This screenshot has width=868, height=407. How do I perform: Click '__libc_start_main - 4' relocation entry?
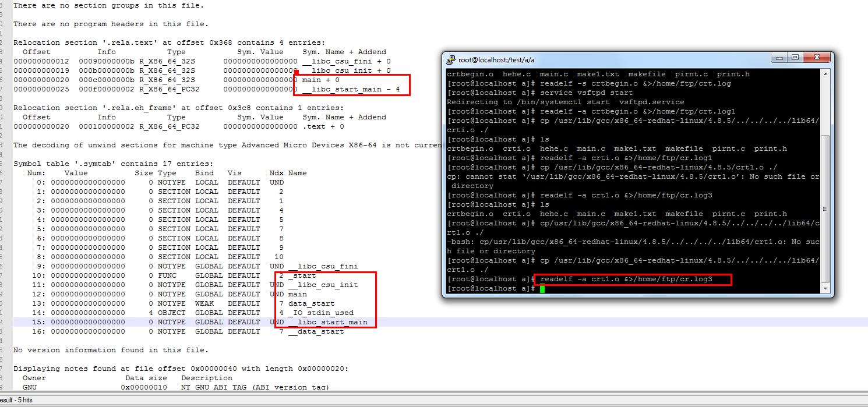[351, 89]
